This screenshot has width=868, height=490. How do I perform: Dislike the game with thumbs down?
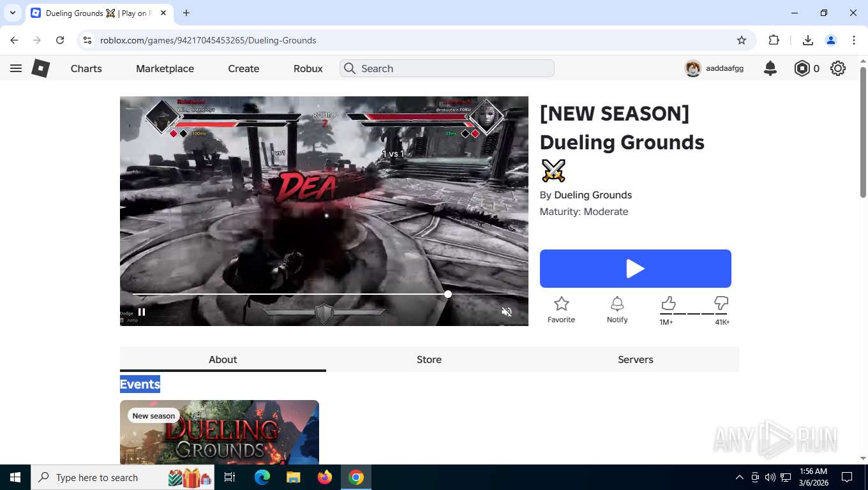coord(721,303)
